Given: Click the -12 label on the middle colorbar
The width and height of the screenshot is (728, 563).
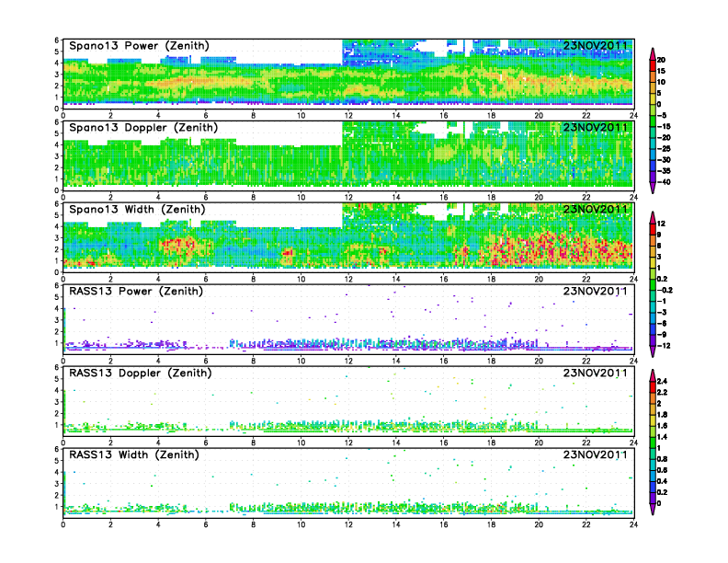Looking at the screenshot, I should pyautogui.click(x=664, y=346).
